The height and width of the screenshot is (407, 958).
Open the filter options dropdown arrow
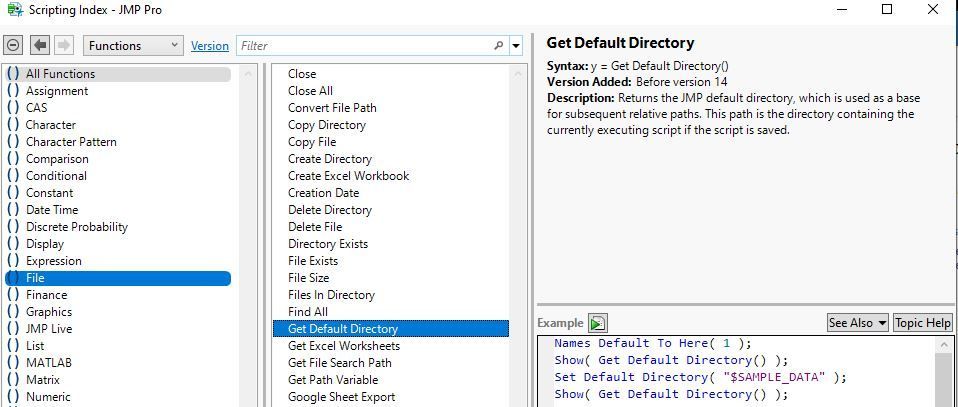517,46
